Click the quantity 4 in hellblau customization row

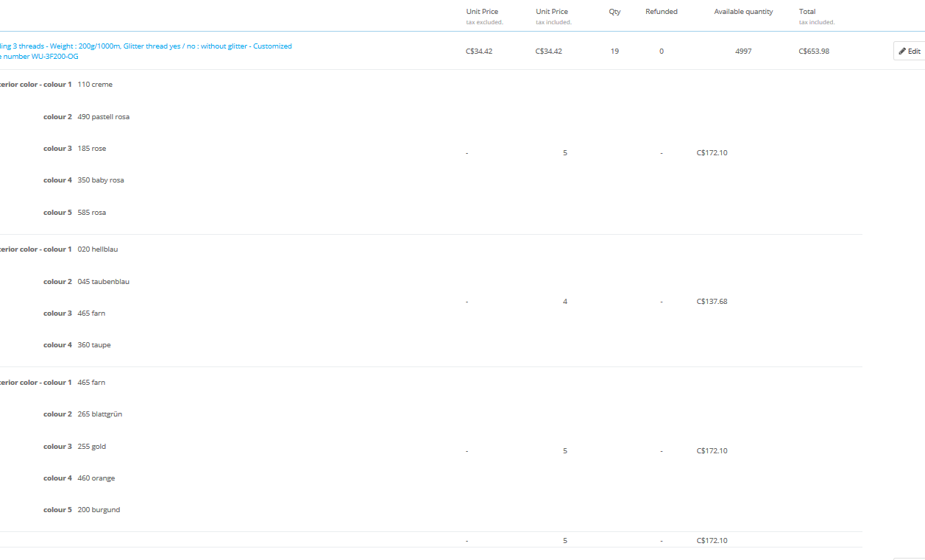(x=565, y=302)
